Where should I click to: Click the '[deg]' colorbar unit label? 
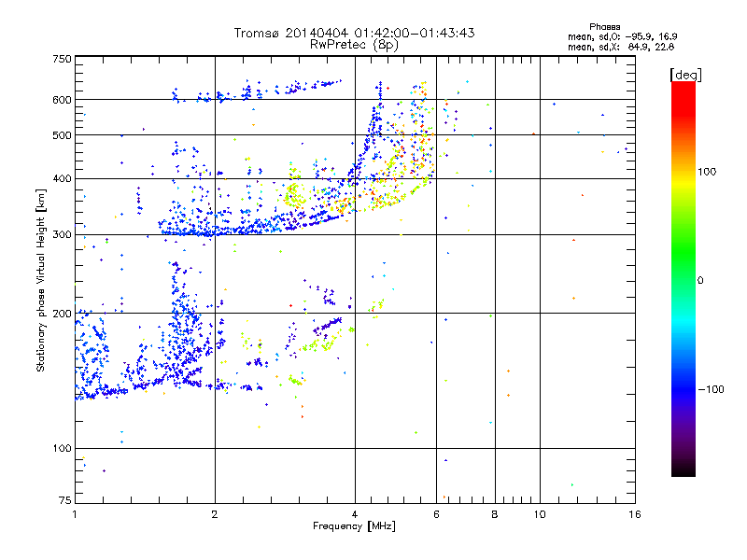click(685, 75)
